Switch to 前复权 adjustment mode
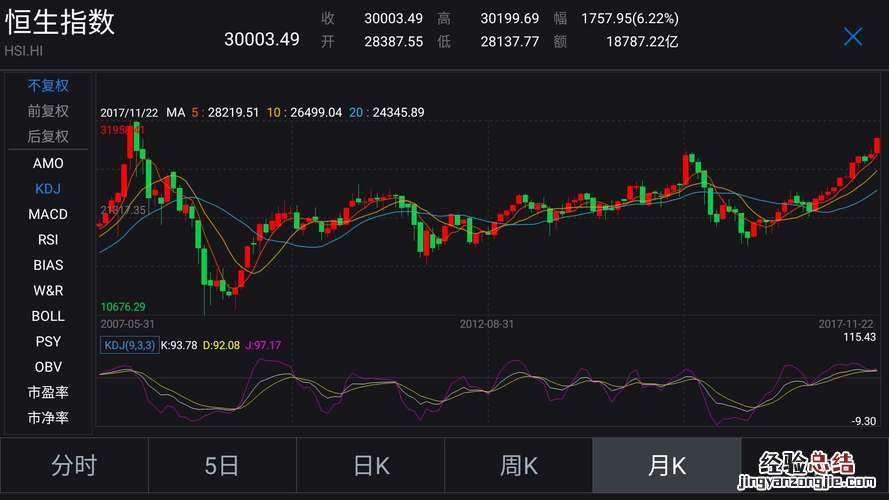Viewport: 889px width, 500px height. [x=48, y=111]
